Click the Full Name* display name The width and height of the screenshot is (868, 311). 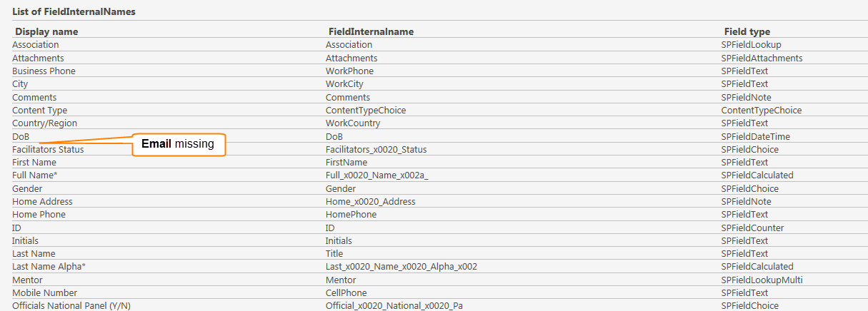tap(35, 175)
